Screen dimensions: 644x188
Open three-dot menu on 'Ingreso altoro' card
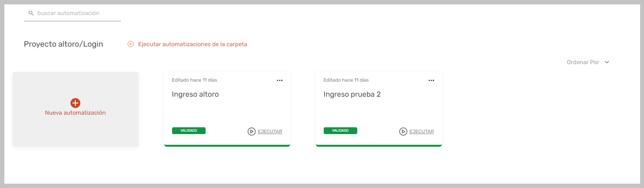tap(279, 80)
